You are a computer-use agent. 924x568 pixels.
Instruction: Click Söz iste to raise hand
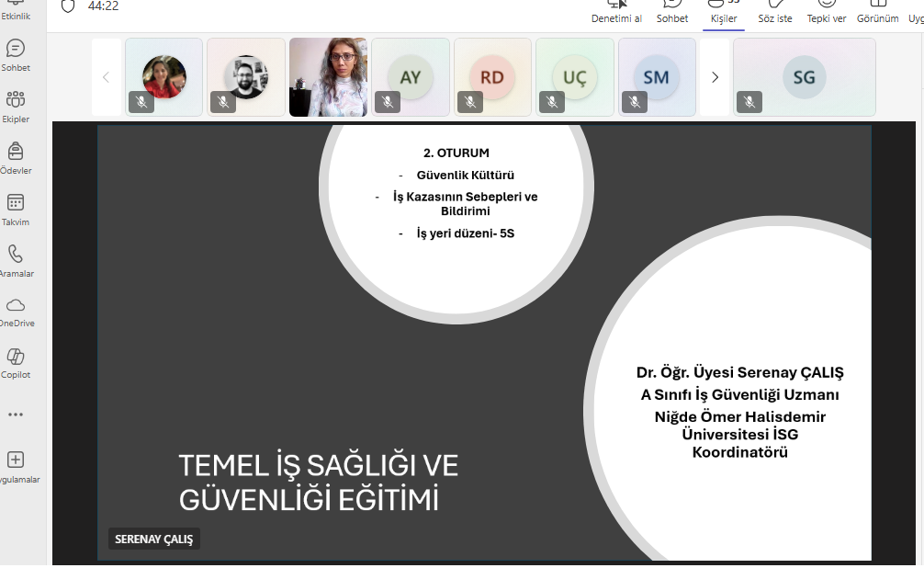[774, 13]
